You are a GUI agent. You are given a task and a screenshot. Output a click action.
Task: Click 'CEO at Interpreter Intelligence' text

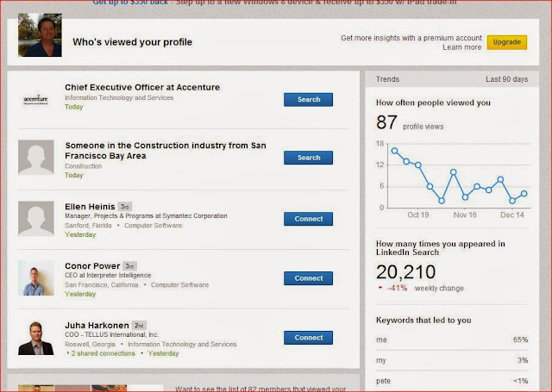pyautogui.click(x=108, y=276)
